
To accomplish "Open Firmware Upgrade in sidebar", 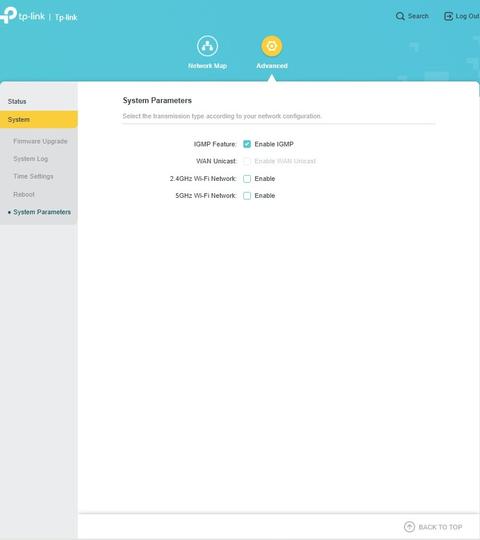I will (x=40, y=141).
